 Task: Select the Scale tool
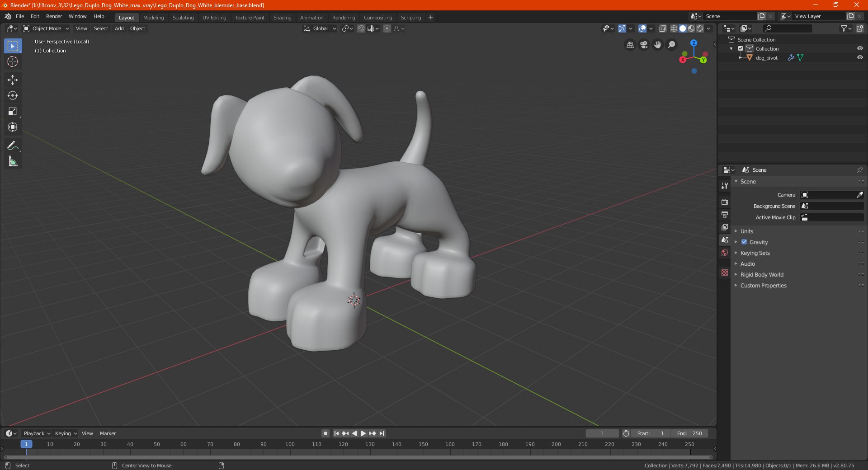point(13,112)
